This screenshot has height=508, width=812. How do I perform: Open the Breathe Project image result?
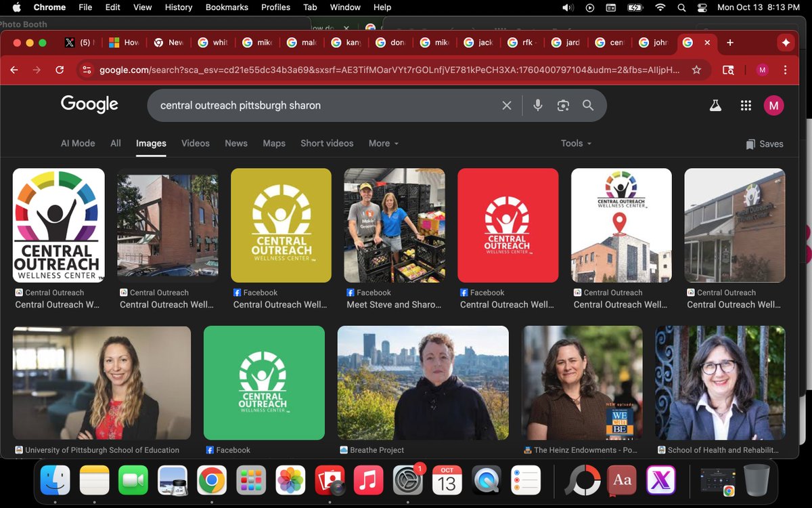[x=423, y=383]
